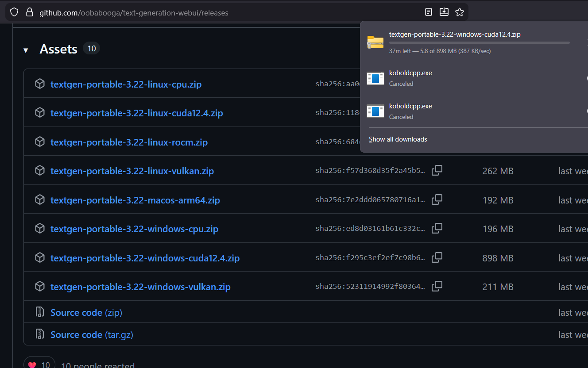Download textgen-portable-3.22-linux-vulkan.zip
Image resolution: width=588 pixels, height=368 pixels.
coord(132,171)
